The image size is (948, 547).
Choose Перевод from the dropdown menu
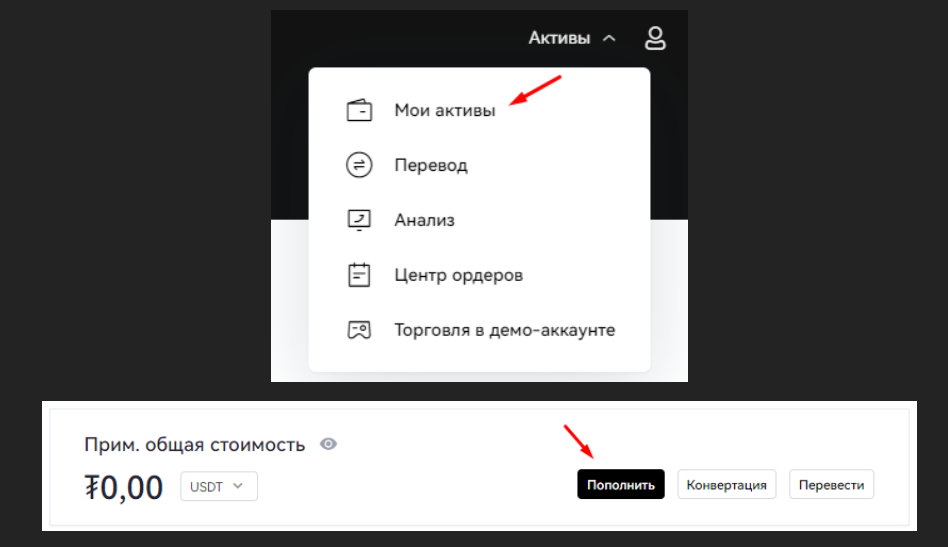430,166
